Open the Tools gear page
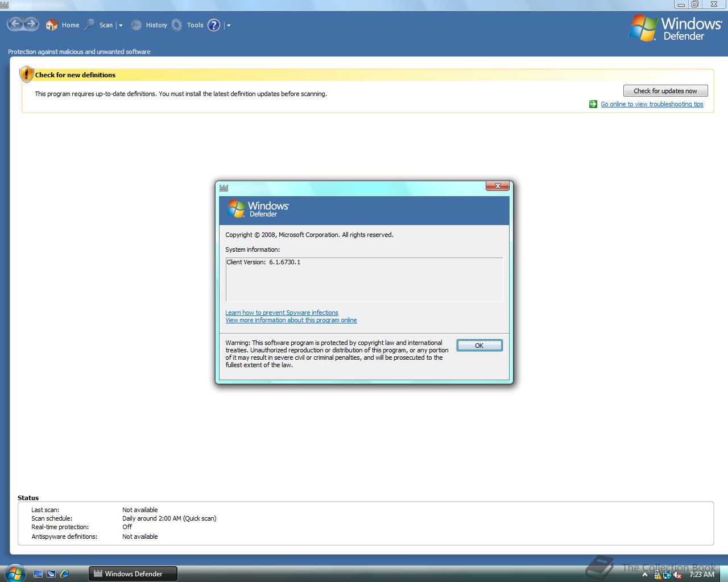728x582 pixels. (x=187, y=25)
